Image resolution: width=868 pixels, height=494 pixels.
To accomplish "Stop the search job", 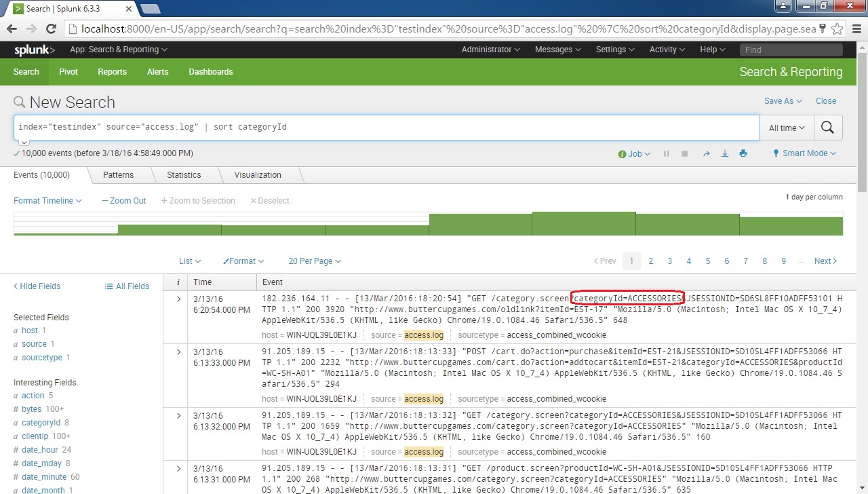I will point(684,153).
